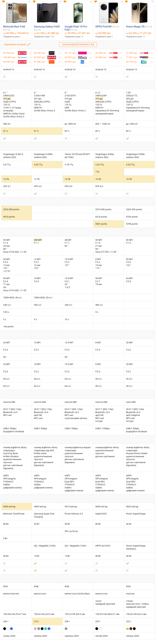158x644 pixels.
Task: Click the JustBuy logo for 69 998 грн
Action: 113,53
